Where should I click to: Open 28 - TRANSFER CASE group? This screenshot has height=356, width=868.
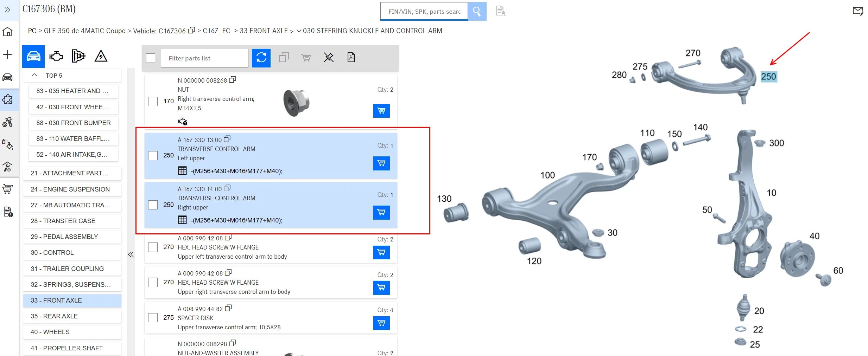[72, 221]
